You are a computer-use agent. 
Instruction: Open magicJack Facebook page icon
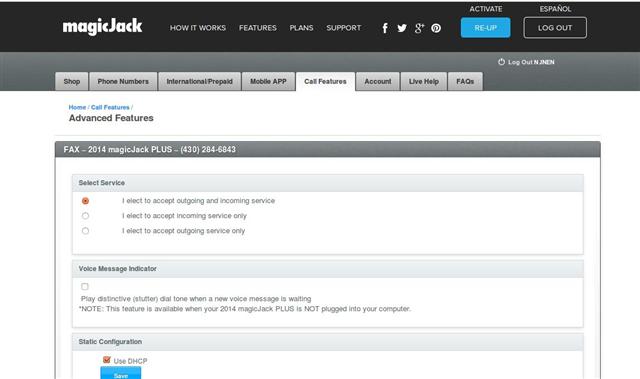coord(385,28)
